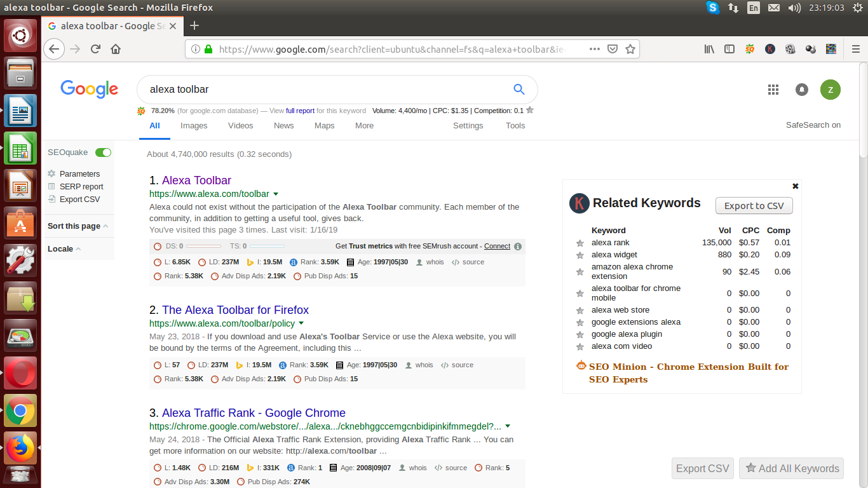Switch to the Maps results tab

tap(325, 126)
